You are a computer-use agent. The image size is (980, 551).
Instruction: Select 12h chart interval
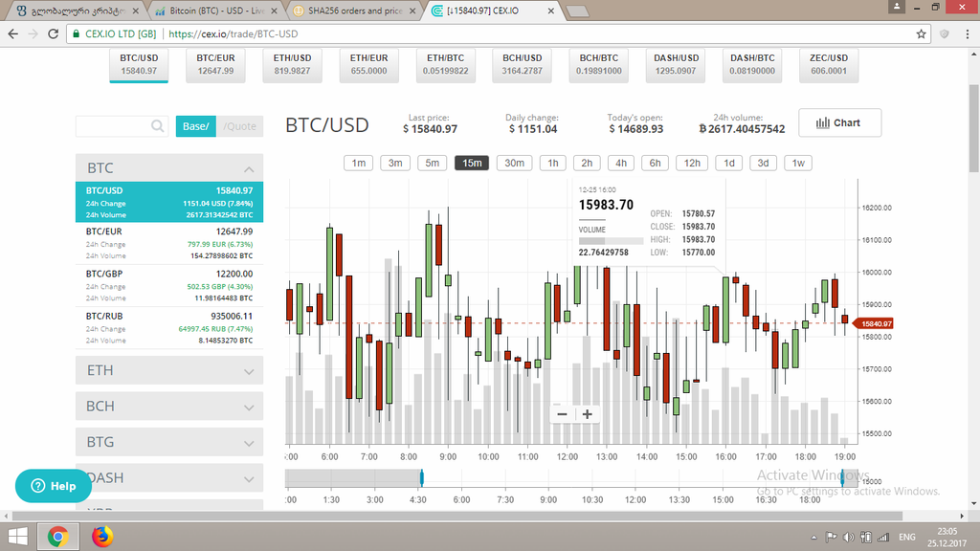click(693, 163)
